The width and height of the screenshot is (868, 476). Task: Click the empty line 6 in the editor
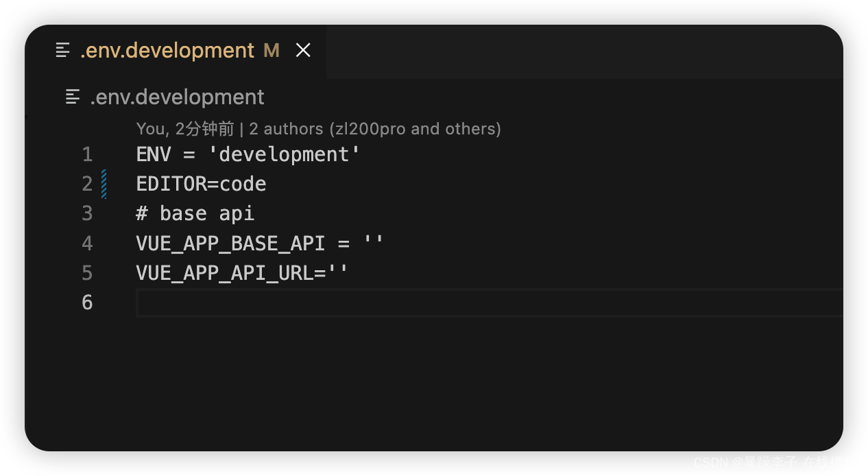[489, 302]
